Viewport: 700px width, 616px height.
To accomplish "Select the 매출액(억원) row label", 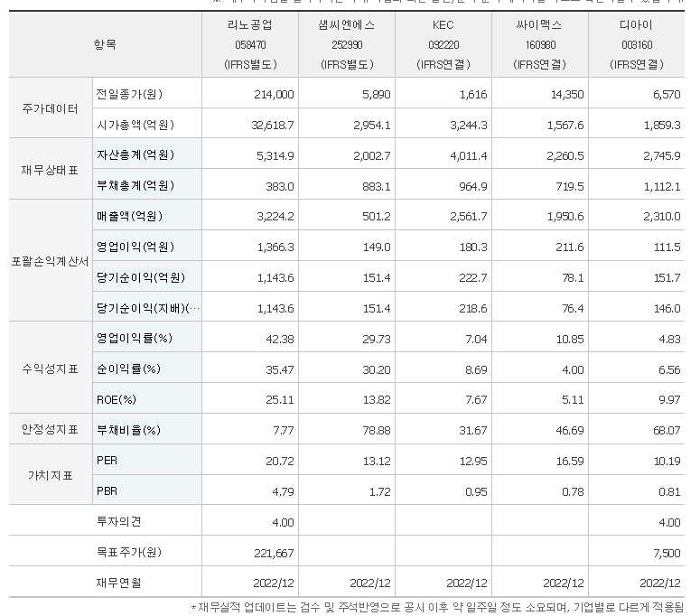I will pyautogui.click(x=129, y=216).
